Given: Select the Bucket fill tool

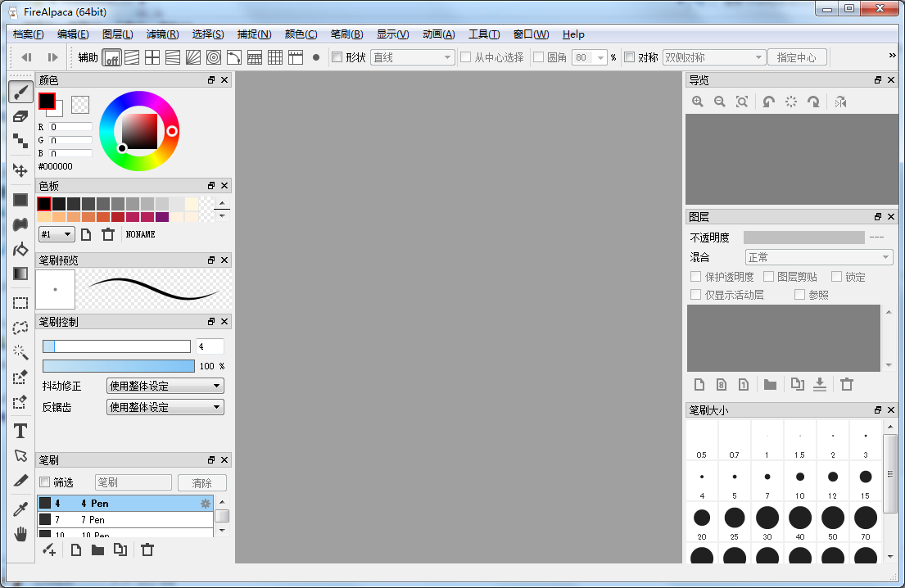Looking at the screenshot, I should click(20, 249).
